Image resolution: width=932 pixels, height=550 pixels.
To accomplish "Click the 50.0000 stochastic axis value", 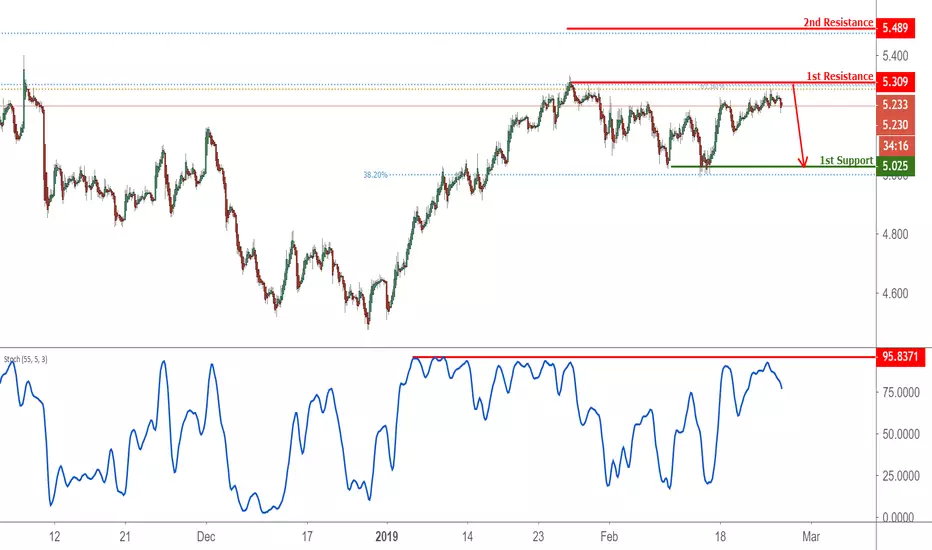I will click(x=900, y=434).
